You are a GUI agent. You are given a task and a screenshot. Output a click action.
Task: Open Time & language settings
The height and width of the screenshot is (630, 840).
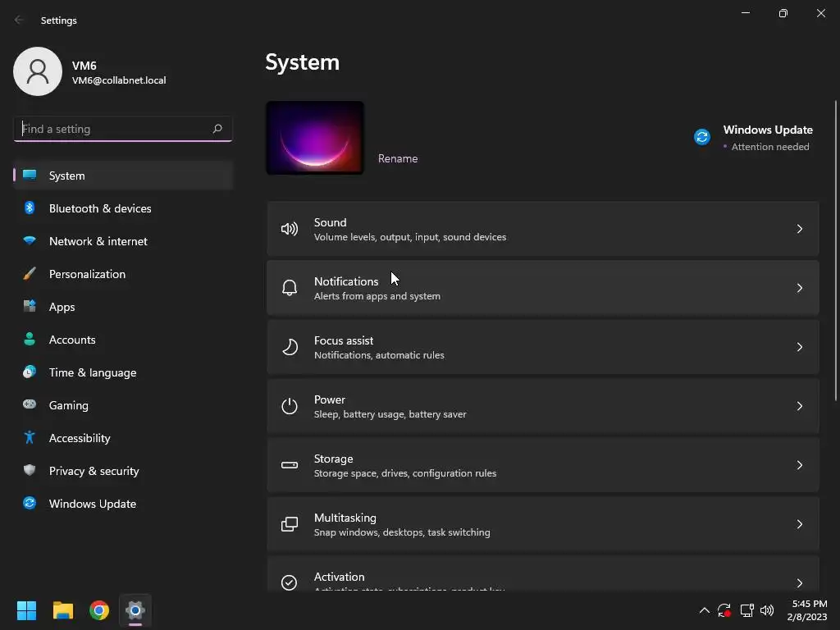tap(123, 372)
